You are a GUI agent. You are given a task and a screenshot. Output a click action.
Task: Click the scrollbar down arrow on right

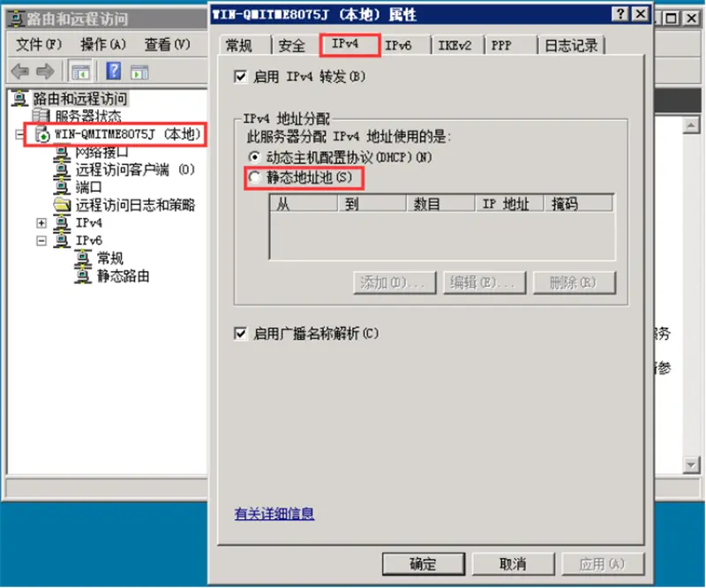click(691, 464)
